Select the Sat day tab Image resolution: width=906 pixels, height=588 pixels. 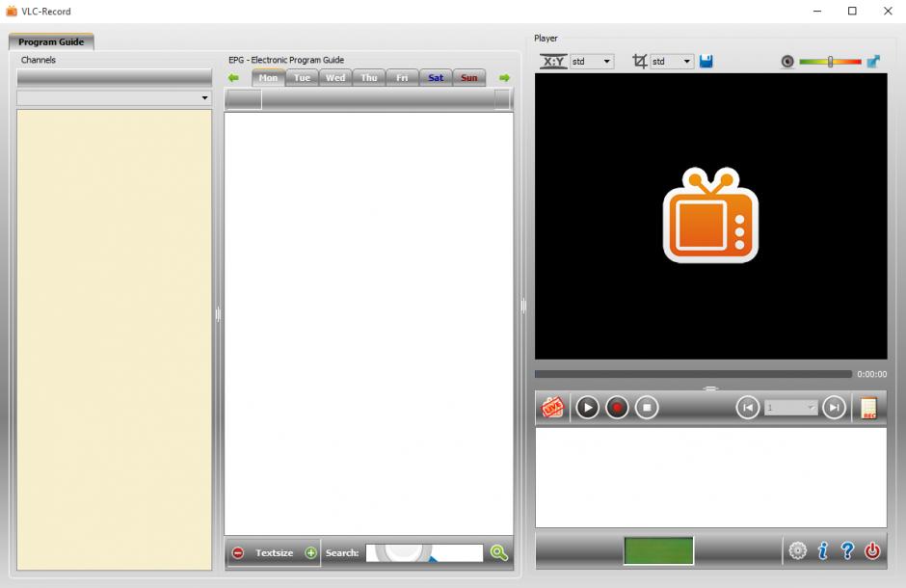[x=436, y=78]
